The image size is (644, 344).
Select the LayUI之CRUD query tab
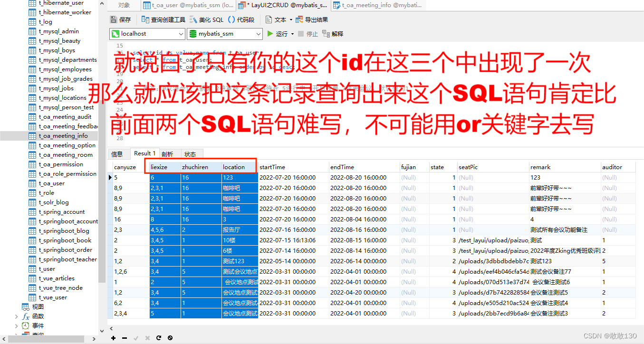click(283, 5)
